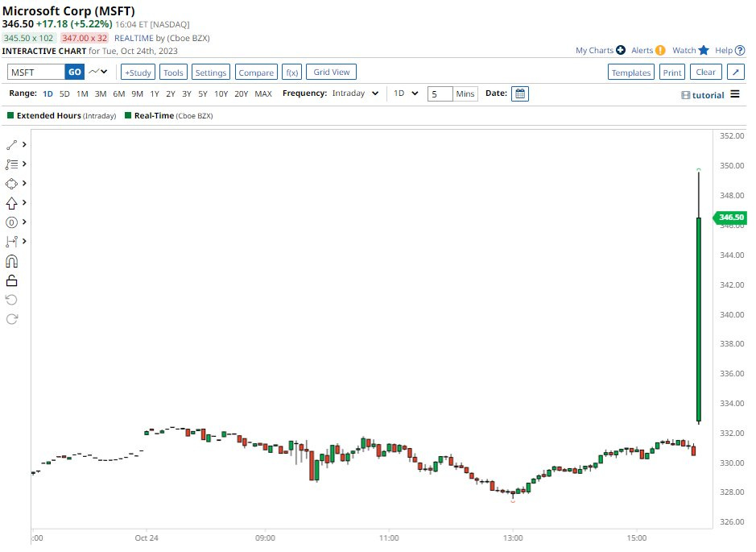The width and height of the screenshot is (756, 552).
Task: Select the 5D range option
Action: [x=64, y=93]
